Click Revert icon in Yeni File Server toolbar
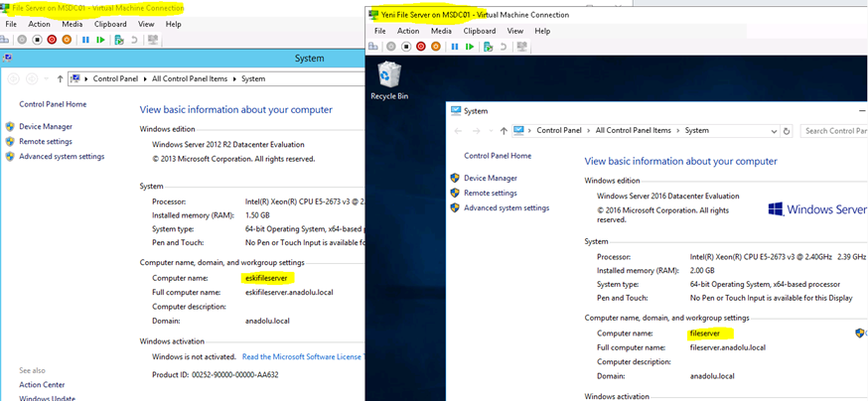The image size is (868, 401). (504, 47)
